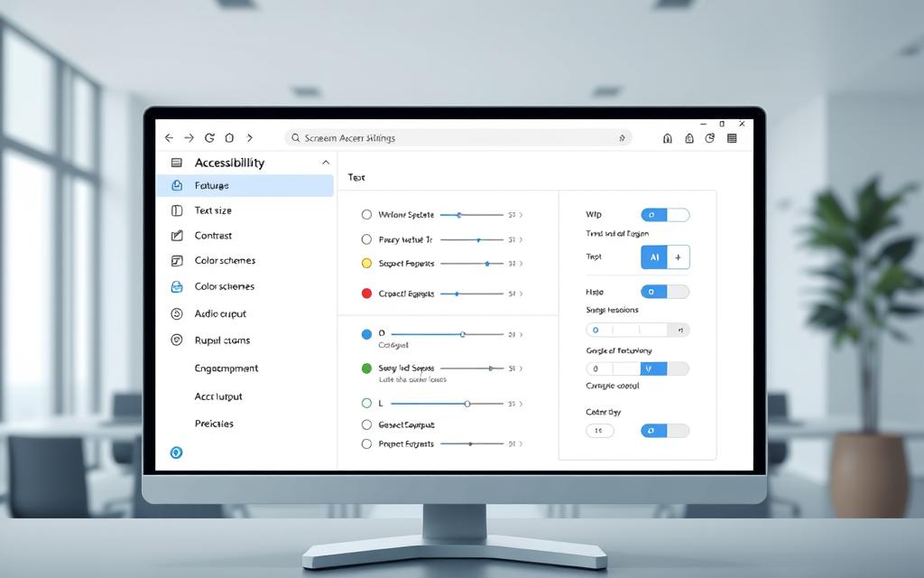Click the rightmost toolbar menu icon

(732, 138)
